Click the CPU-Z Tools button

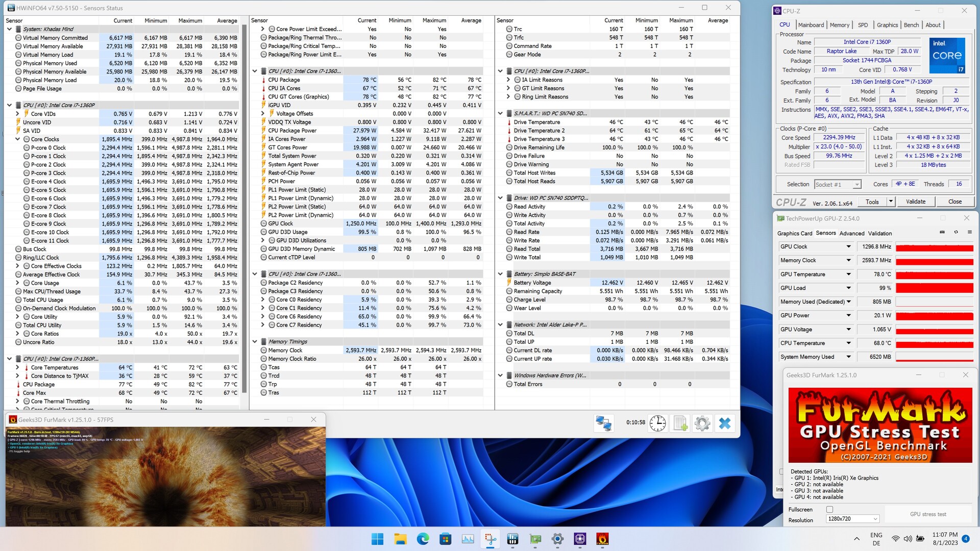[x=872, y=202]
